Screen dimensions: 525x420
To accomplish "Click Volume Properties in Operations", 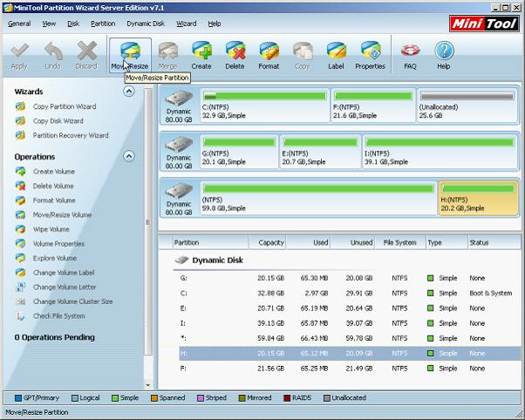I will tap(58, 244).
